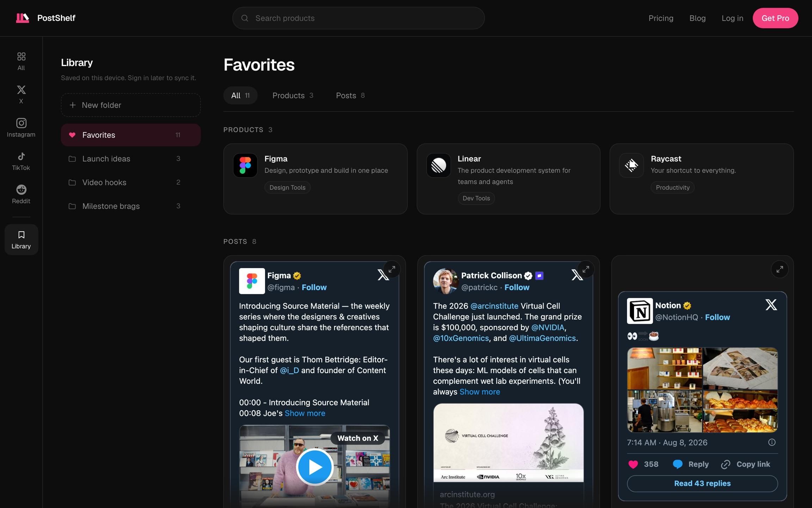Click the Linear product app icon
The image size is (812, 508).
[x=438, y=165]
